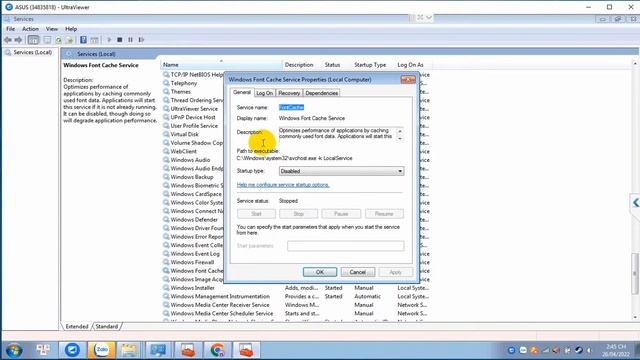Click the gear icon beside Themes service
The image size is (640, 360).
[x=166, y=91]
